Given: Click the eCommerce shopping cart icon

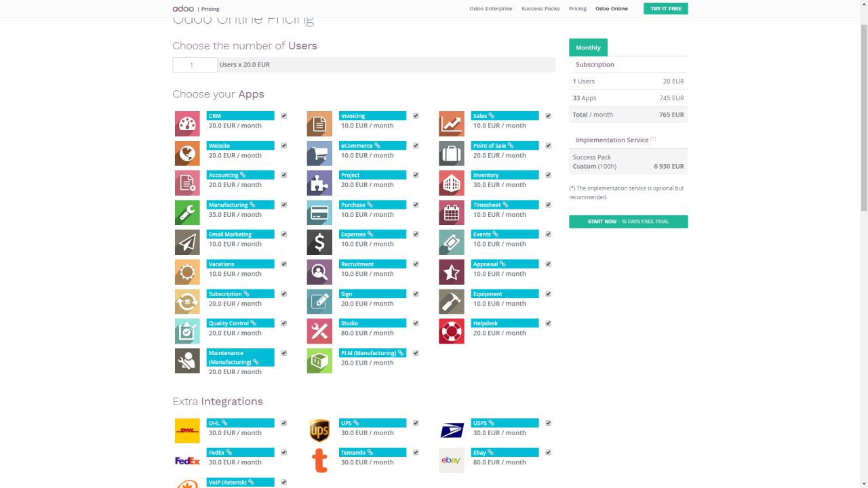Looking at the screenshot, I should (319, 154).
